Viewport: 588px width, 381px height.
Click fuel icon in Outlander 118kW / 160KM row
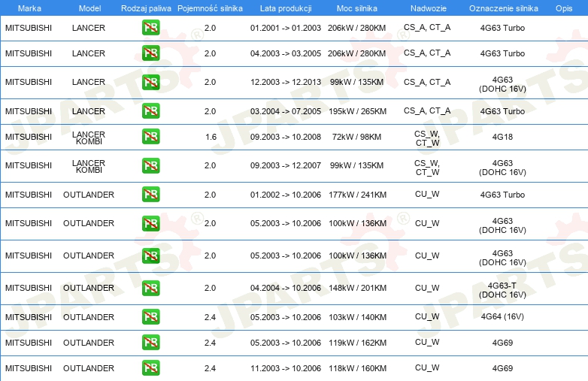click(150, 368)
